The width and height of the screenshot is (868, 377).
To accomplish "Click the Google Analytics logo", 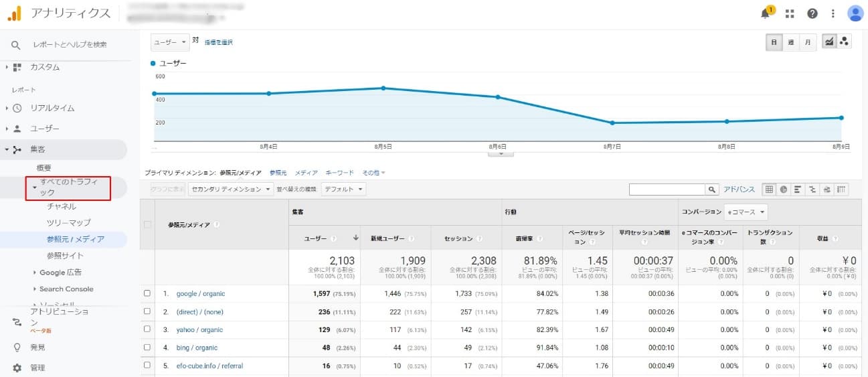I will (x=14, y=13).
